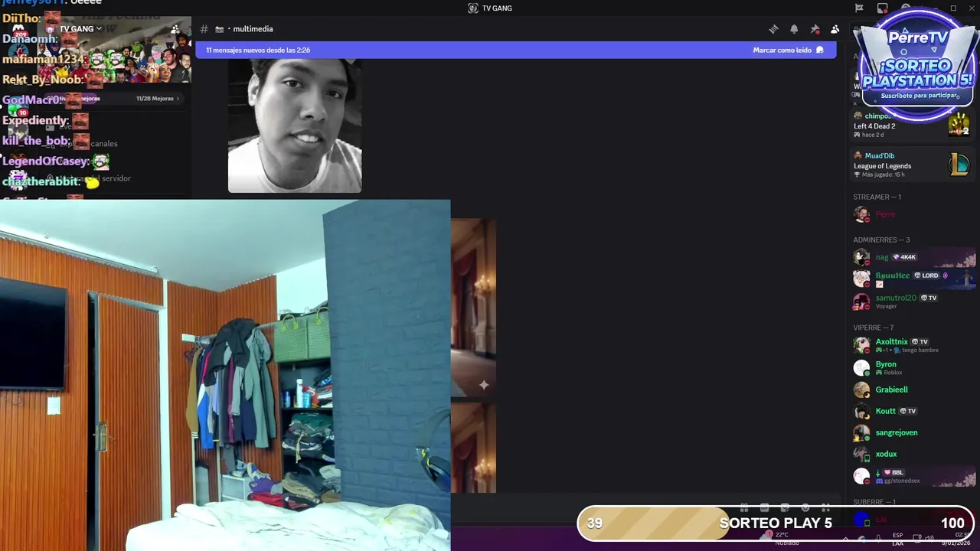Open the apps icon in message bar

(825, 507)
